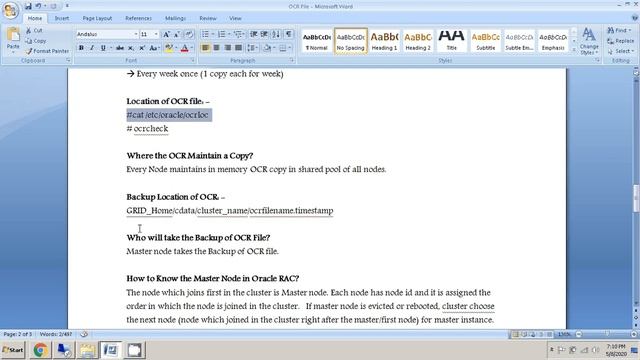The image size is (640, 360).
Task: Clear formatting of selection
Action: 189,34
